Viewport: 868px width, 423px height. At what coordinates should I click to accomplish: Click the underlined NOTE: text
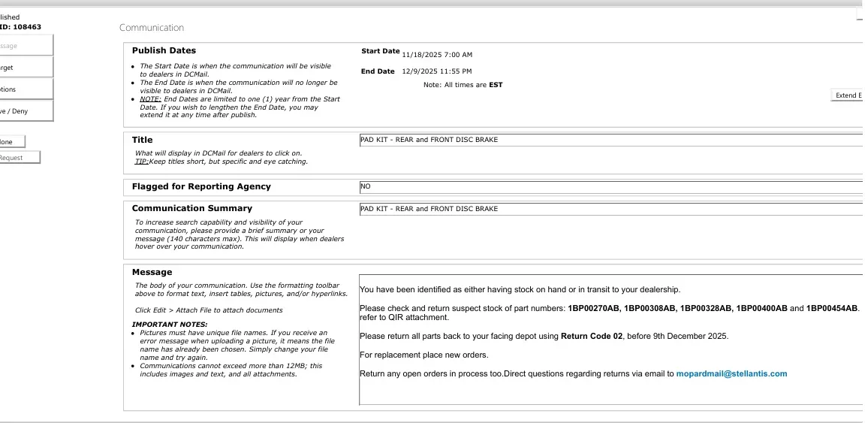coord(151,99)
